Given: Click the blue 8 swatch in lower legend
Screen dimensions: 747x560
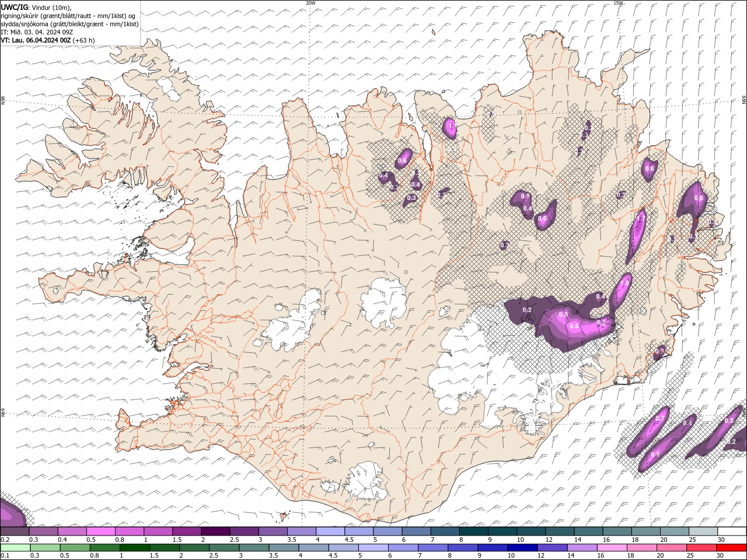Looking at the screenshot, I should click(x=463, y=548).
